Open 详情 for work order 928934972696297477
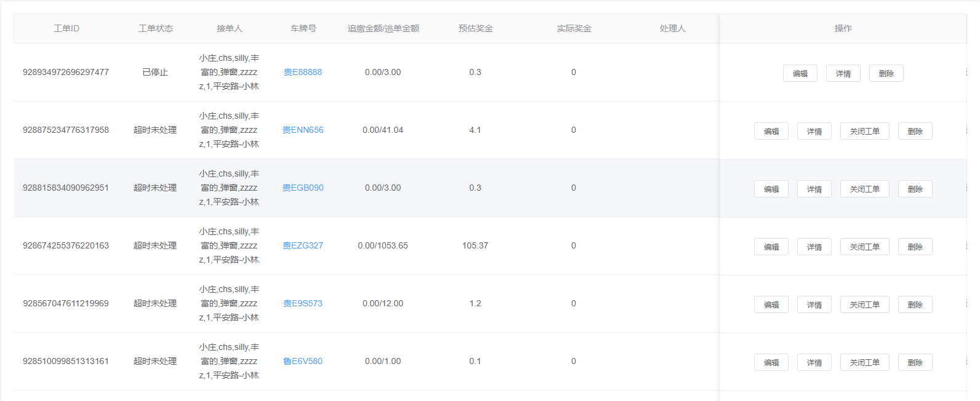980x401 pixels. tap(843, 73)
